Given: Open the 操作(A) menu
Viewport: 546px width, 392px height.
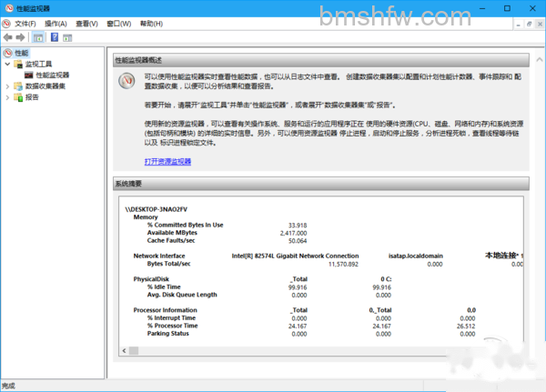Looking at the screenshot, I should pos(56,24).
